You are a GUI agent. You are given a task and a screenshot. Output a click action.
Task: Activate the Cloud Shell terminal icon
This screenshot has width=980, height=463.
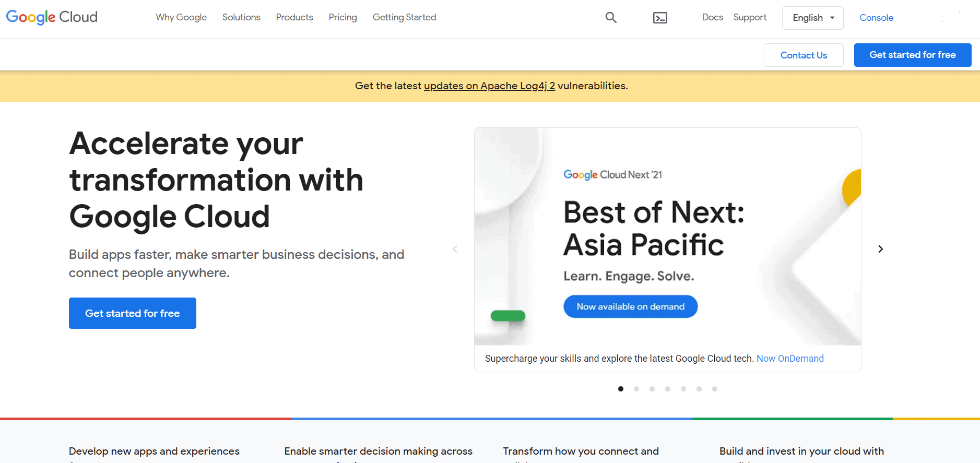pyautogui.click(x=660, y=18)
